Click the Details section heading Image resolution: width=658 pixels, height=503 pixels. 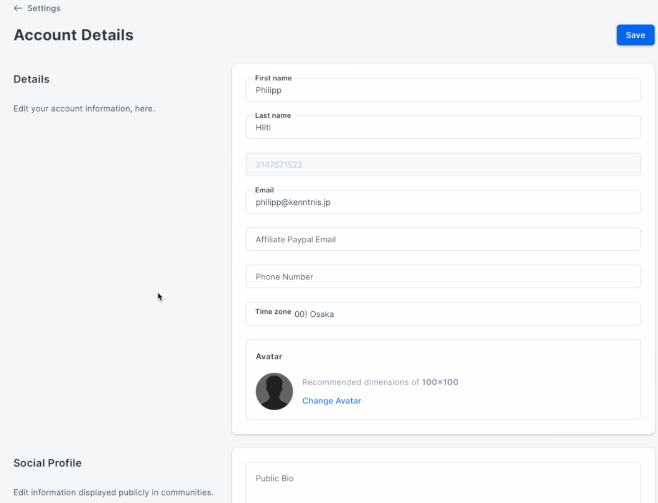pos(31,79)
